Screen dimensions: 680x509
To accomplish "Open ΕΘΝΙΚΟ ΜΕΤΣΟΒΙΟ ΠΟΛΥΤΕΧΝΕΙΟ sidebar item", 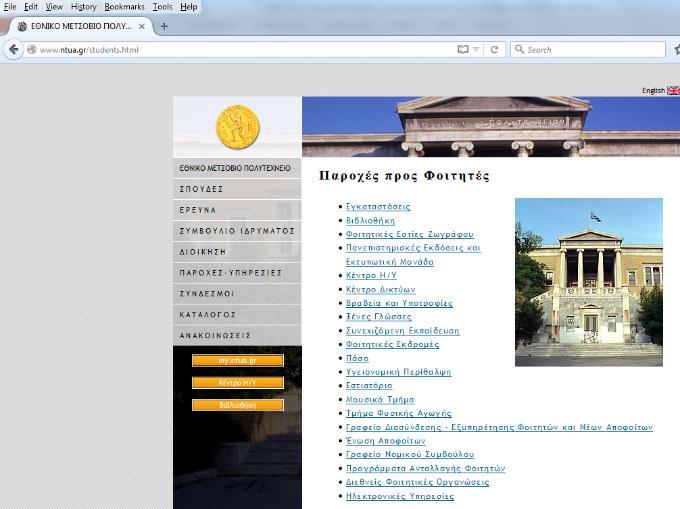I will pos(237,168).
